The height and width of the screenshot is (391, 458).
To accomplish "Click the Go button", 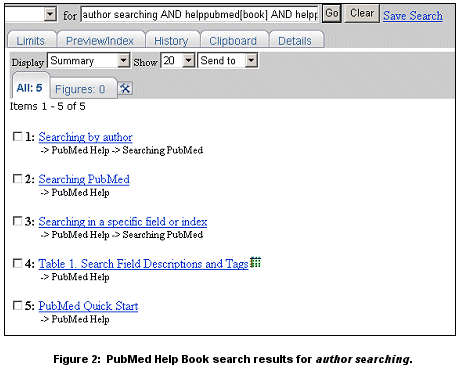I will pyautogui.click(x=332, y=13).
